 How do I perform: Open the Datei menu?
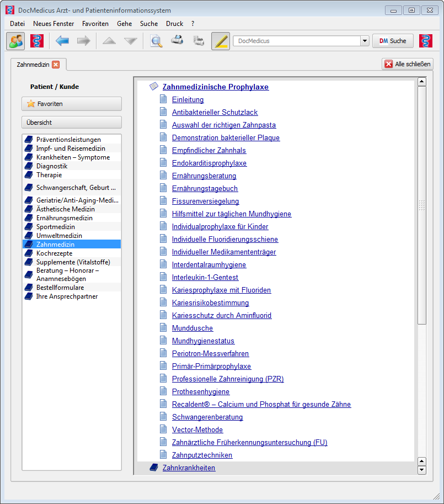17,24
